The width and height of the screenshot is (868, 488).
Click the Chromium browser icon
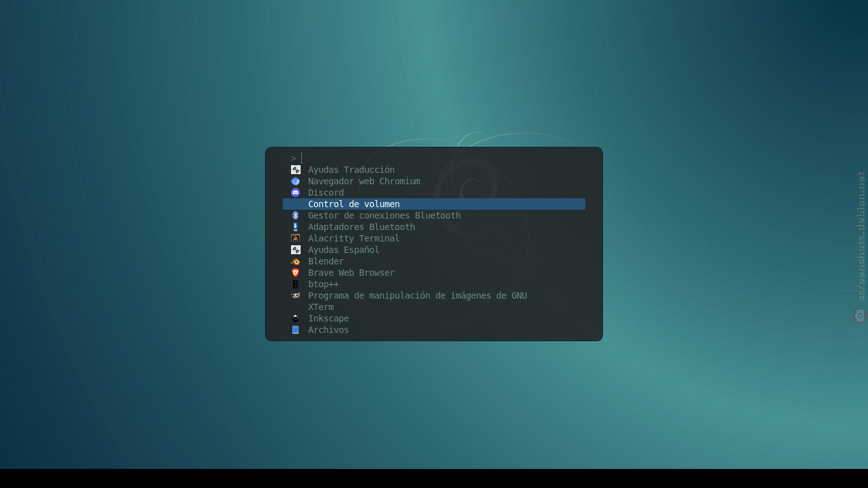pos(295,181)
